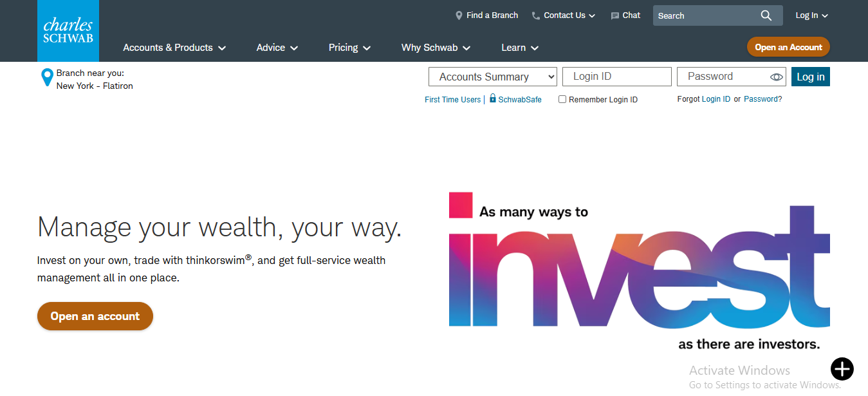
Task: Focus the Login ID field
Action: pyautogui.click(x=617, y=77)
